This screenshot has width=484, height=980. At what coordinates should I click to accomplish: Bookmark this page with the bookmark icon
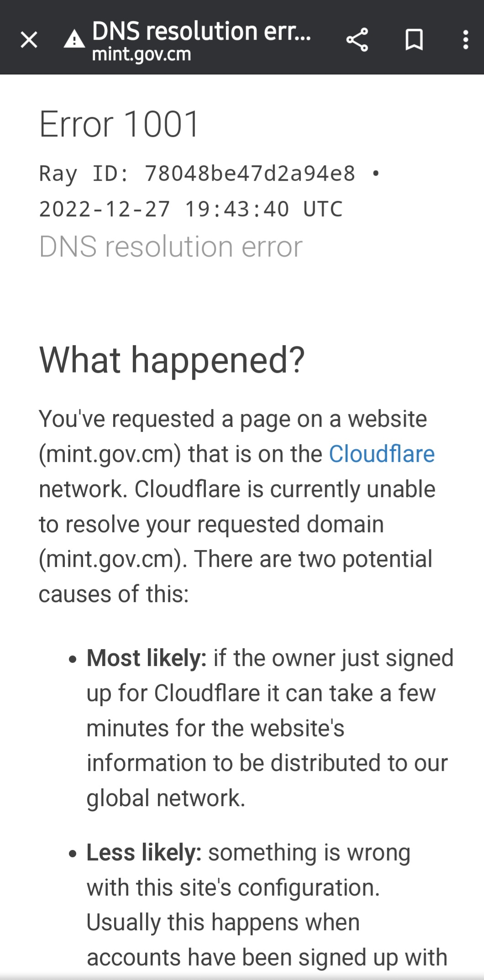414,40
